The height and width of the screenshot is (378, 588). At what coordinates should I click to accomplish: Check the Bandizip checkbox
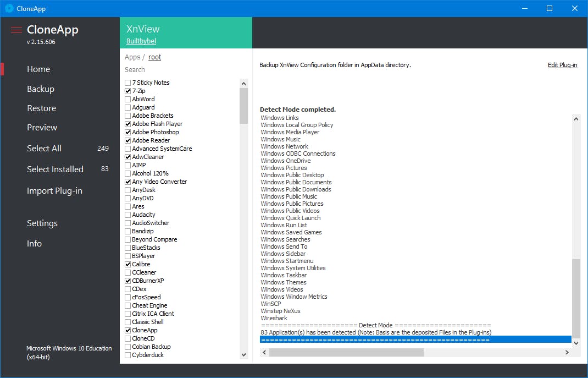click(x=128, y=231)
